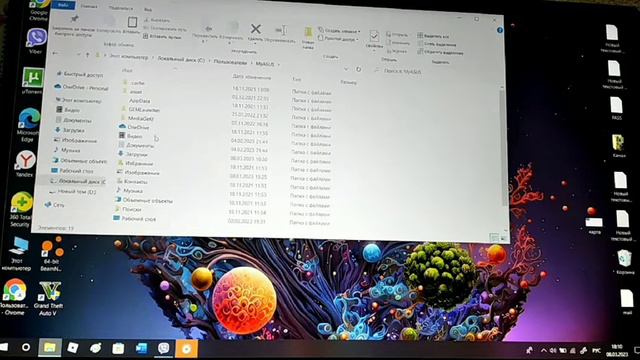Go up one folder level arrow
Viewport: 640px width, 360px height.
(x=87, y=55)
